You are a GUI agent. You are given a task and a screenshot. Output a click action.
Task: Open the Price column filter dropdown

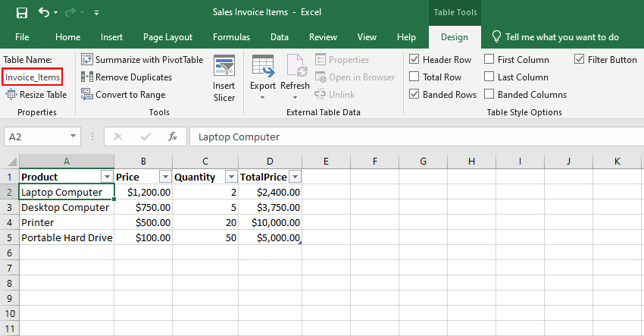pyautogui.click(x=165, y=177)
